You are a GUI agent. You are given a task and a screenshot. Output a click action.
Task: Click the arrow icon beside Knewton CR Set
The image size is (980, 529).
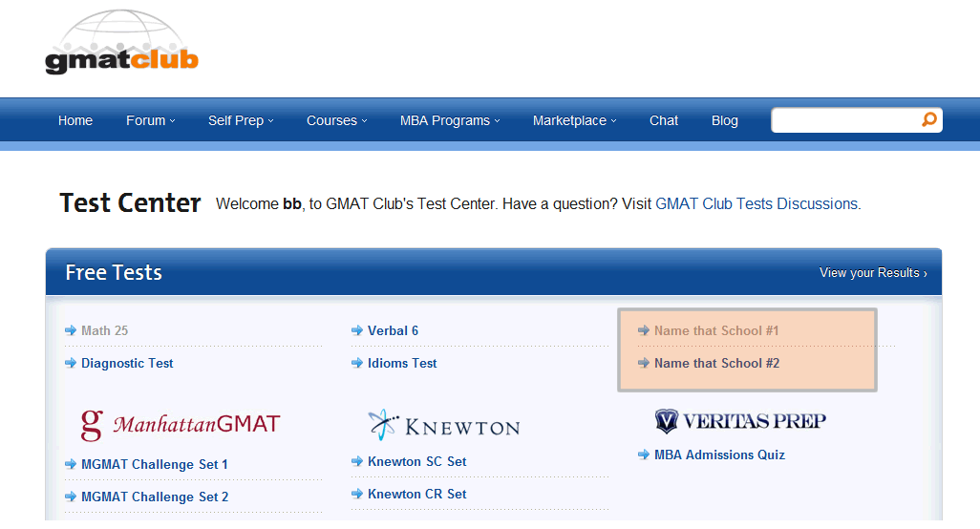click(x=357, y=494)
